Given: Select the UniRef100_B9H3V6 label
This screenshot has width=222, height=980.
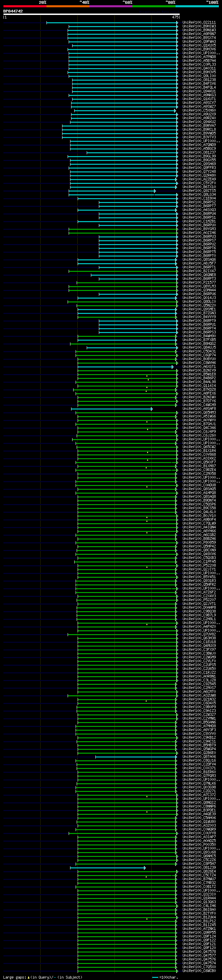Looking at the screenshot, I should click(x=199, y=49).
